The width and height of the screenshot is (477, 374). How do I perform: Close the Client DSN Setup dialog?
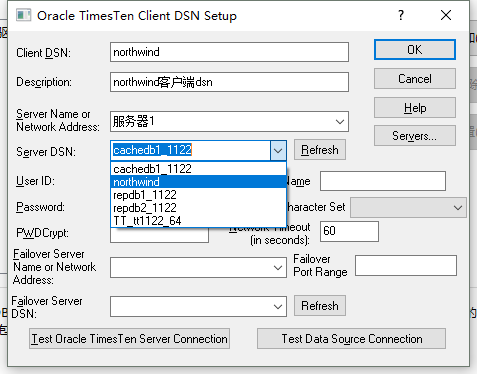pos(446,15)
